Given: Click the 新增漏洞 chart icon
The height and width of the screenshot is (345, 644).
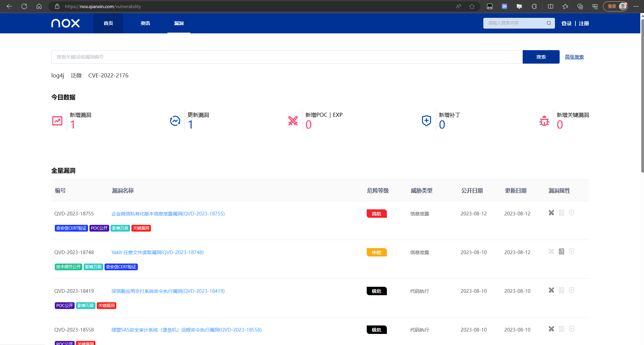Looking at the screenshot, I should [57, 121].
